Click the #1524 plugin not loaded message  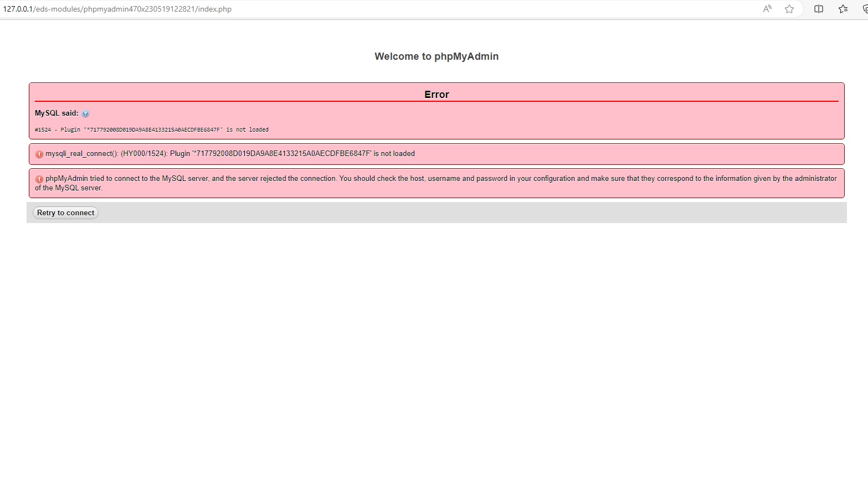(x=152, y=130)
